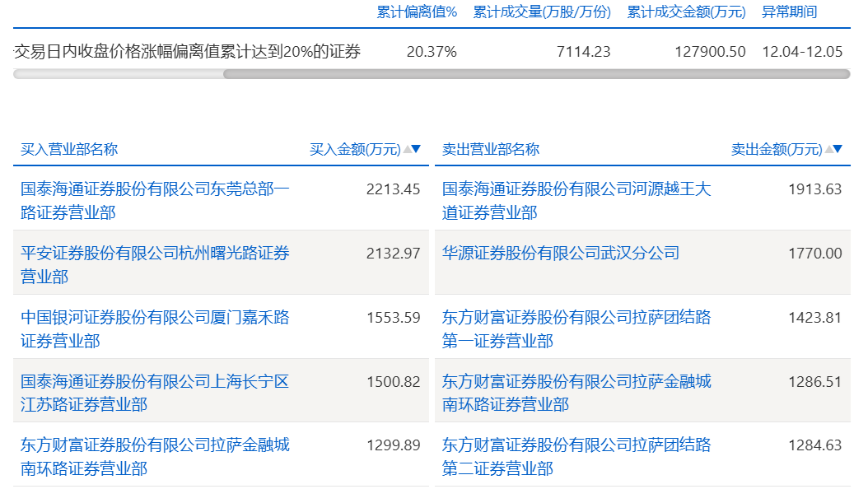Sort 卖出金额 column descending with down triangle

[838, 149]
